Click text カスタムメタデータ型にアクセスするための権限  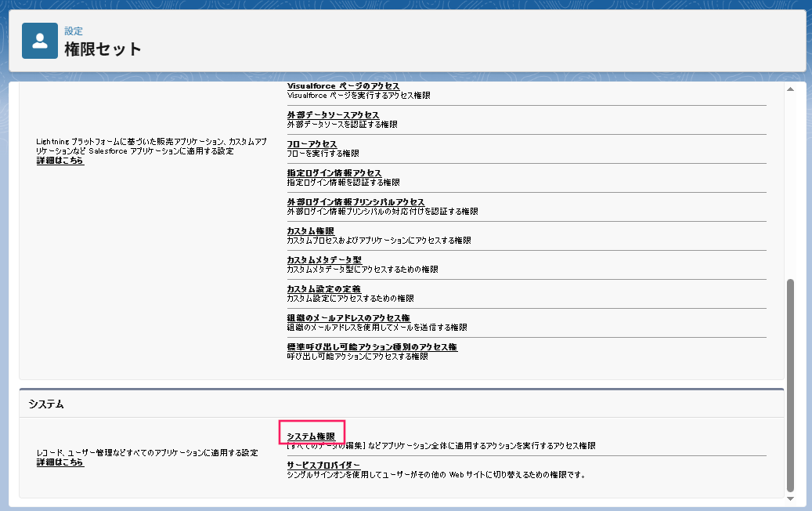[363, 270]
